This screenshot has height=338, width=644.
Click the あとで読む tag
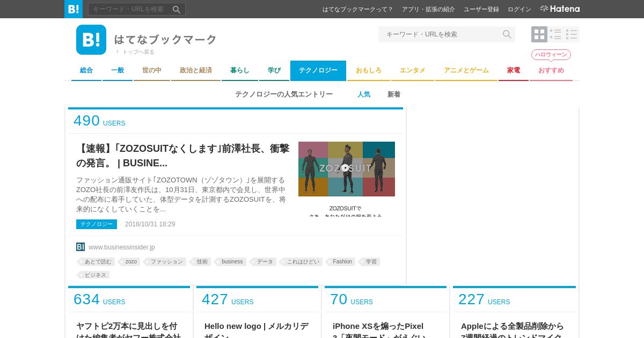click(96, 262)
